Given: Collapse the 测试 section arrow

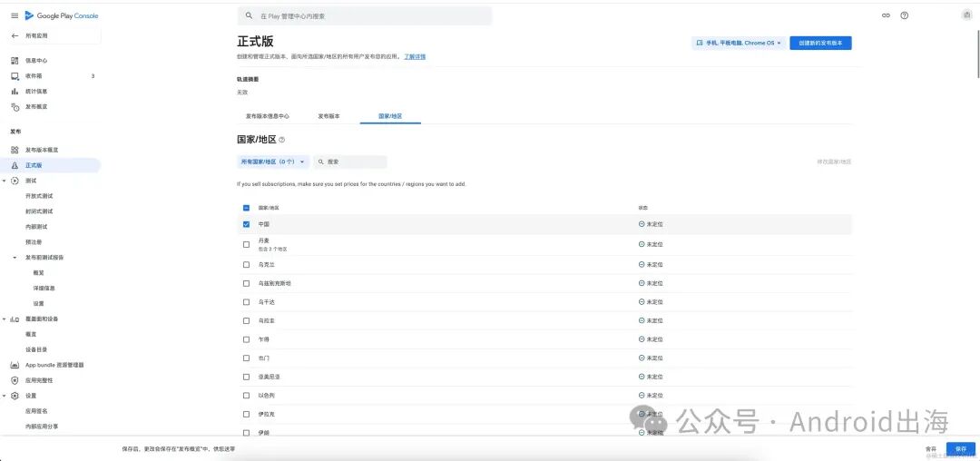Looking at the screenshot, I should pos(5,181).
